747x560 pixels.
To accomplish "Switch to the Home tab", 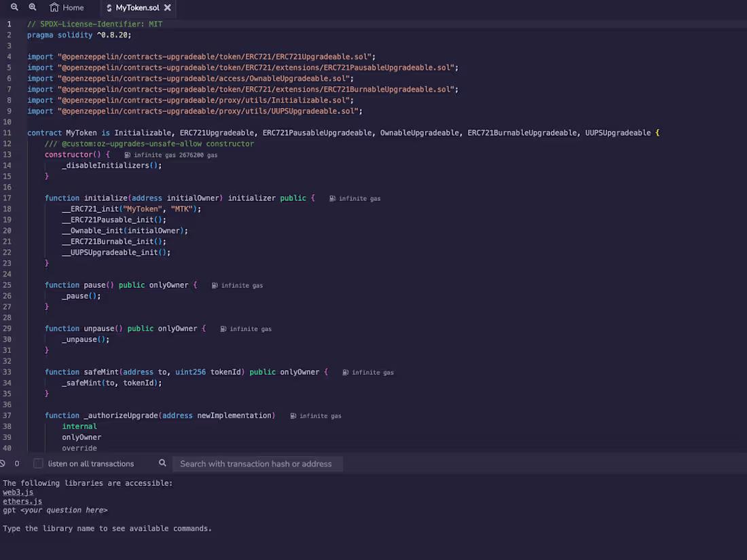I will [67, 7].
